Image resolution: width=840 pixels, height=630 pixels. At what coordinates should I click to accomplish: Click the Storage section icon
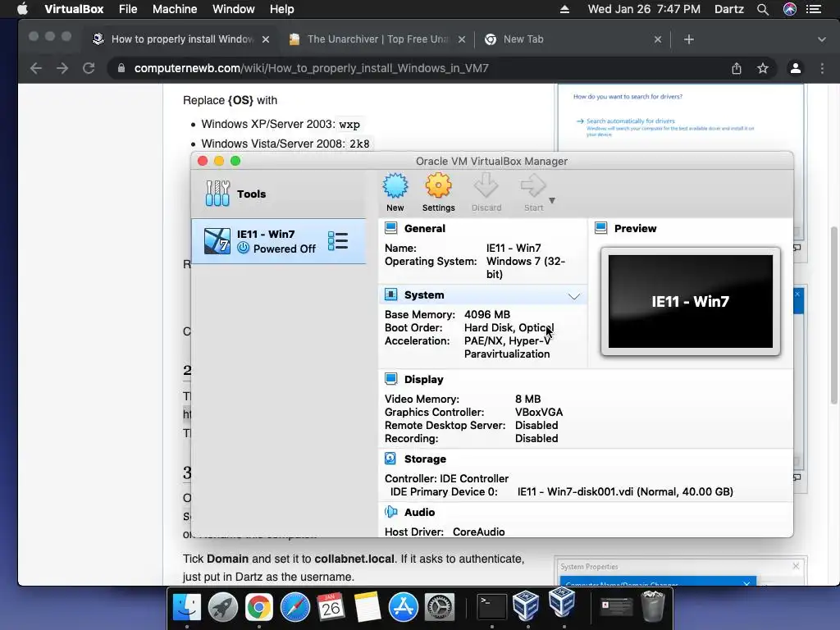click(390, 459)
